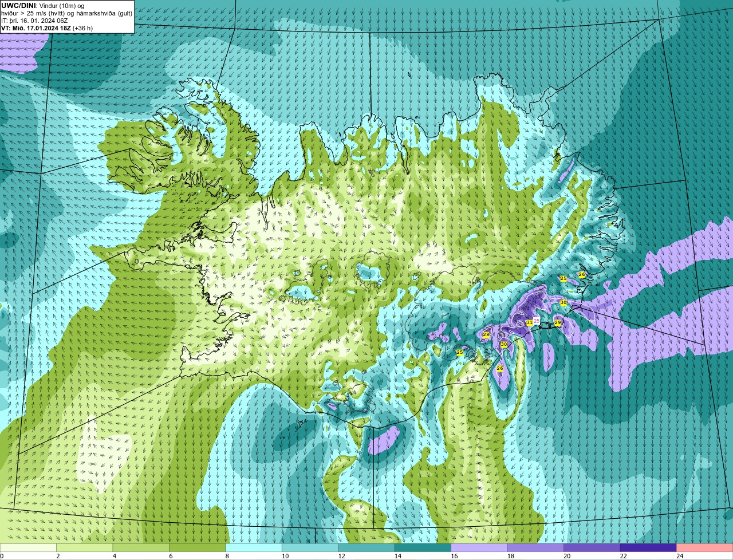Click the 'VT: Mið. 17.01.2024 18Z (+36 h)' line
This screenshot has height=560, width=733.
click(x=47, y=28)
